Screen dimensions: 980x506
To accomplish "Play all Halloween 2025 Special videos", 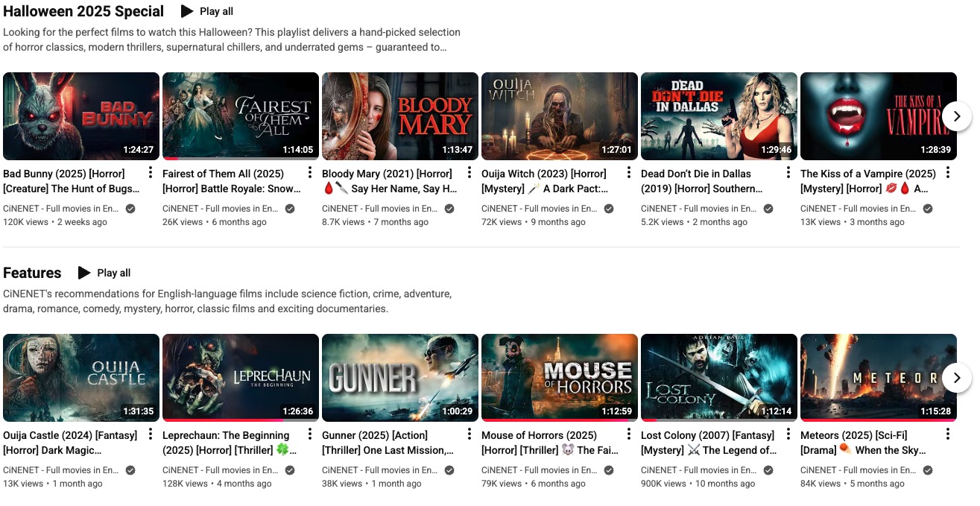I will pyautogui.click(x=207, y=11).
